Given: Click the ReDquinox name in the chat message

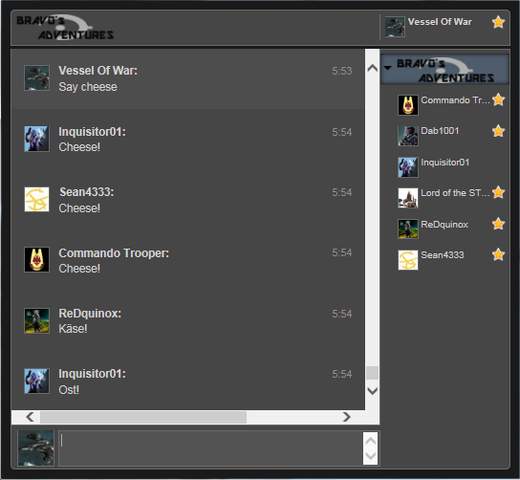Looking at the screenshot, I should coord(90,313).
